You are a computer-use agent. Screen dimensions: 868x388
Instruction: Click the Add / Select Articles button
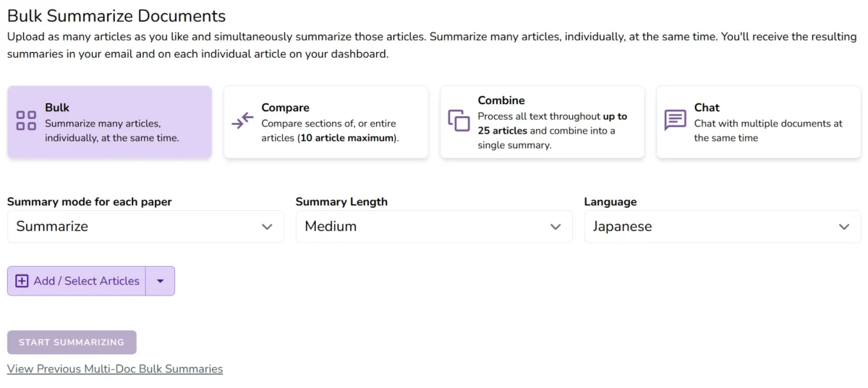pyautogui.click(x=77, y=281)
